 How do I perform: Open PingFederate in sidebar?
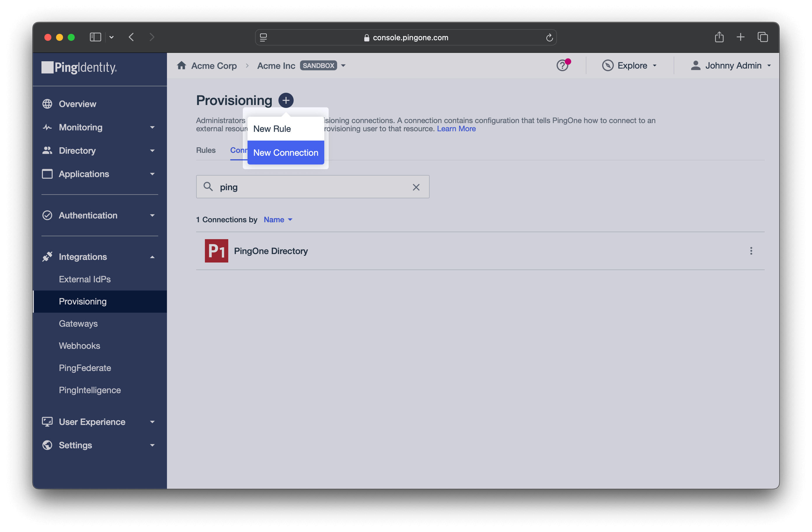pyautogui.click(x=85, y=367)
